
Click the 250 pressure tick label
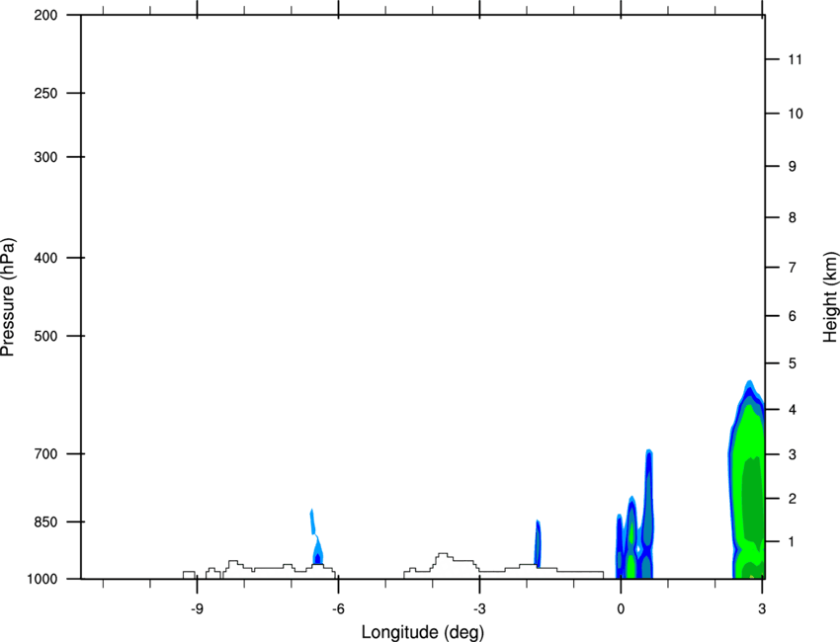tap(45, 93)
